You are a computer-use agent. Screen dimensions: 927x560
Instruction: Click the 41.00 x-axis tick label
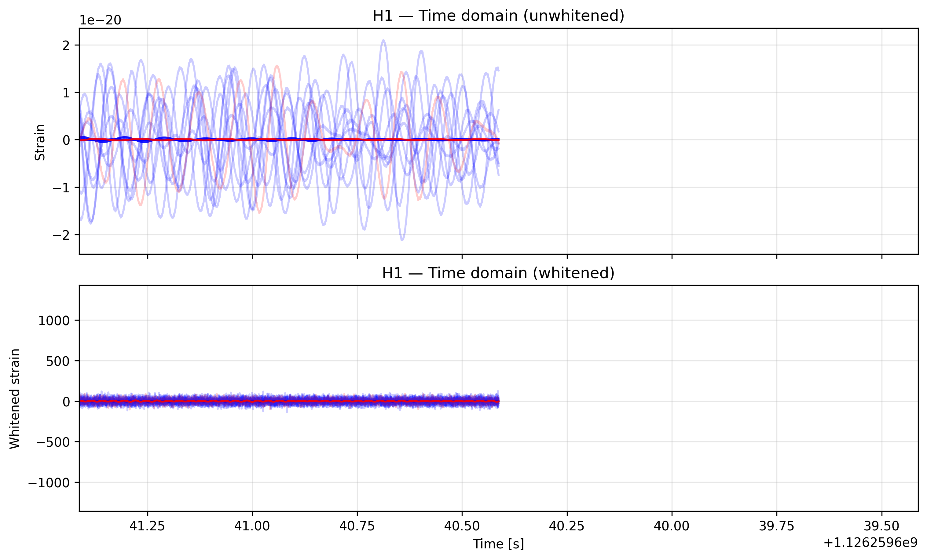pos(252,526)
